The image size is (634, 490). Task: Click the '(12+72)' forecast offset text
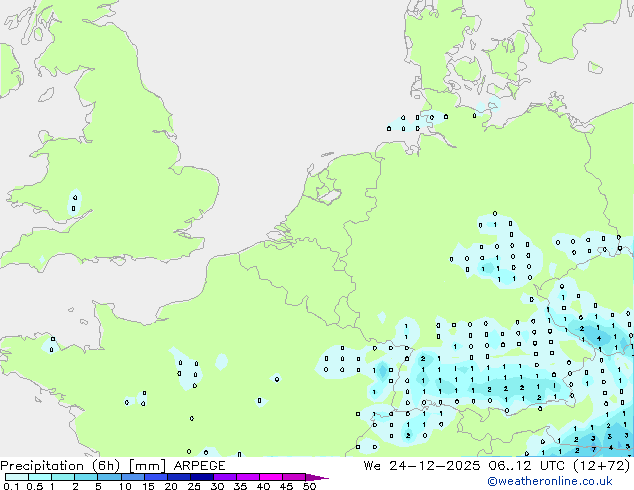(602, 466)
